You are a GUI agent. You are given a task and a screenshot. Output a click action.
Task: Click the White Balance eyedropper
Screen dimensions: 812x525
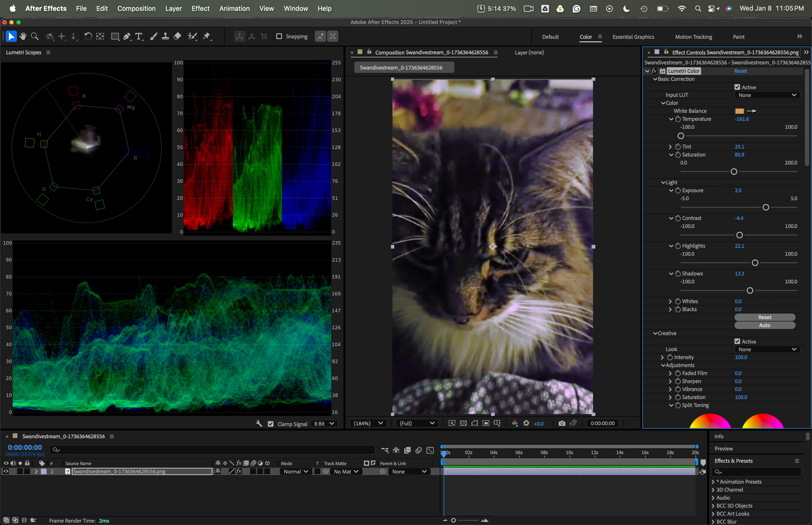pyautogui.click(x=751, y=111)
